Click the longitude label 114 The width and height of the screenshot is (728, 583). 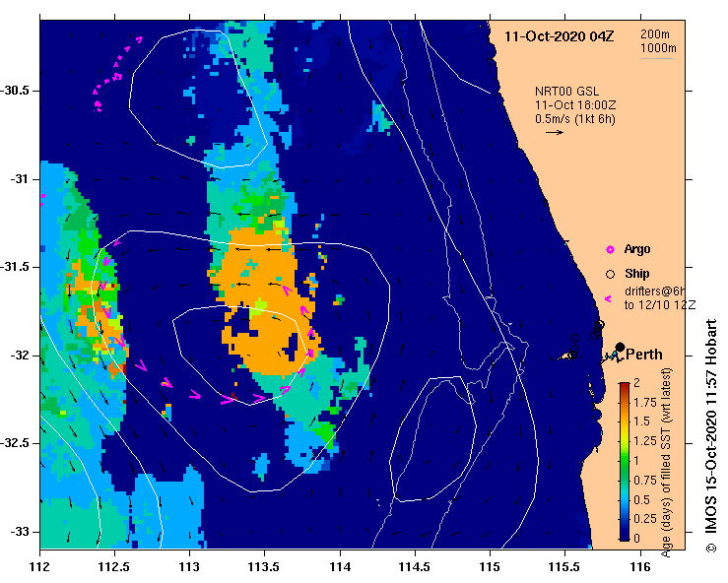click(340, 566)
